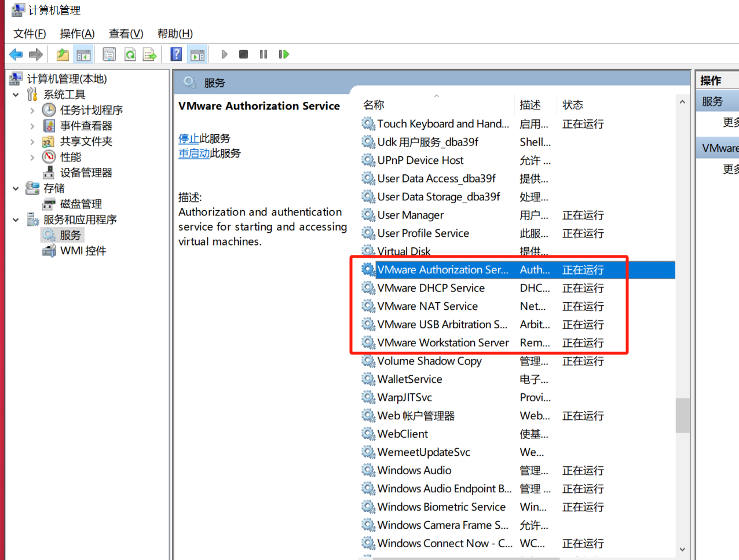Toggle the show/hide action pane icon
Viewport: 739px width, 560px height.
[x=197, y=54]
